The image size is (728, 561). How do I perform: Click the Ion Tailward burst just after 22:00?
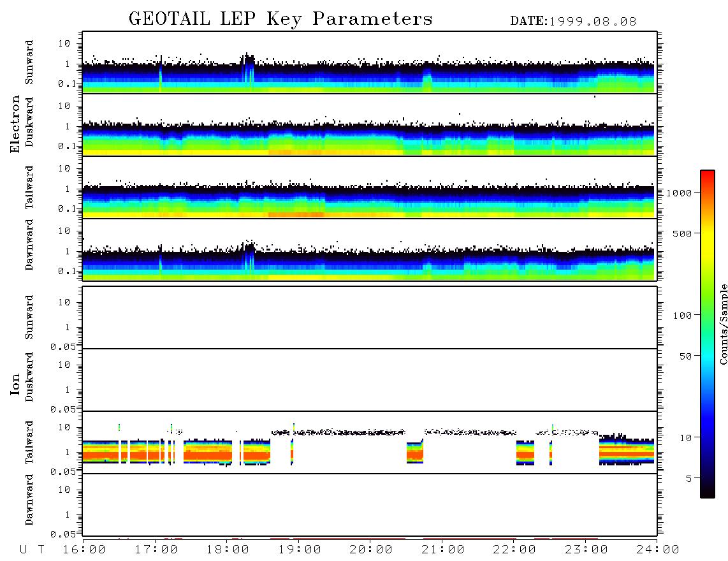point(525,453)
